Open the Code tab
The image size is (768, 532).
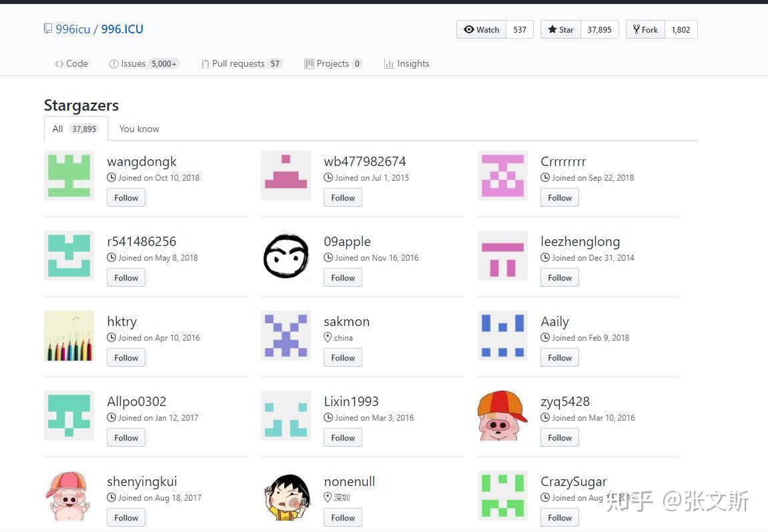click(71, 63)
